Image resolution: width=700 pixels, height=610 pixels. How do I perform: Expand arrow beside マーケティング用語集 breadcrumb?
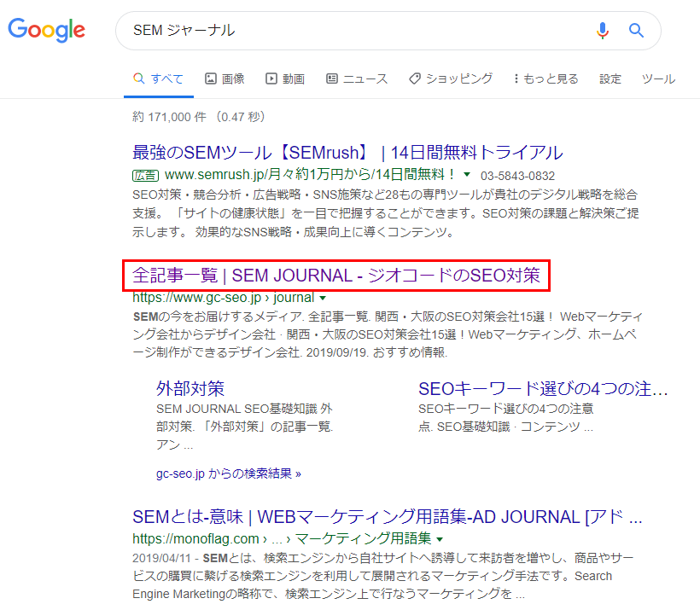(440, 539)
